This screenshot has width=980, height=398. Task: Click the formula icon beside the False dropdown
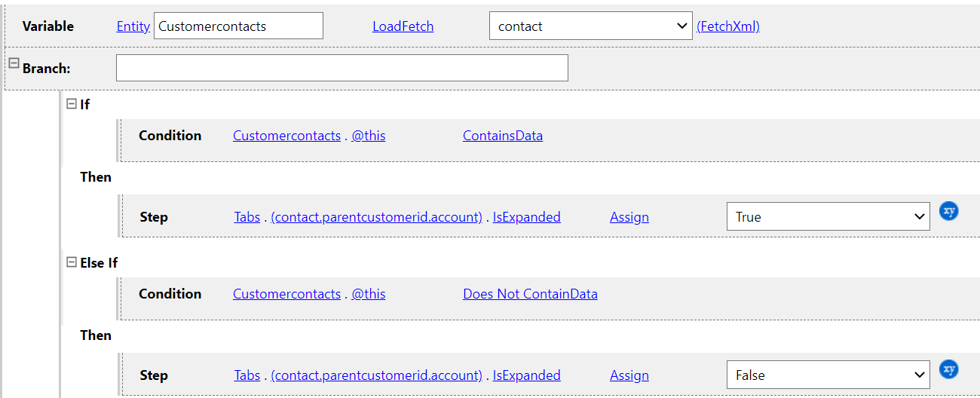[x=949, y=369]
